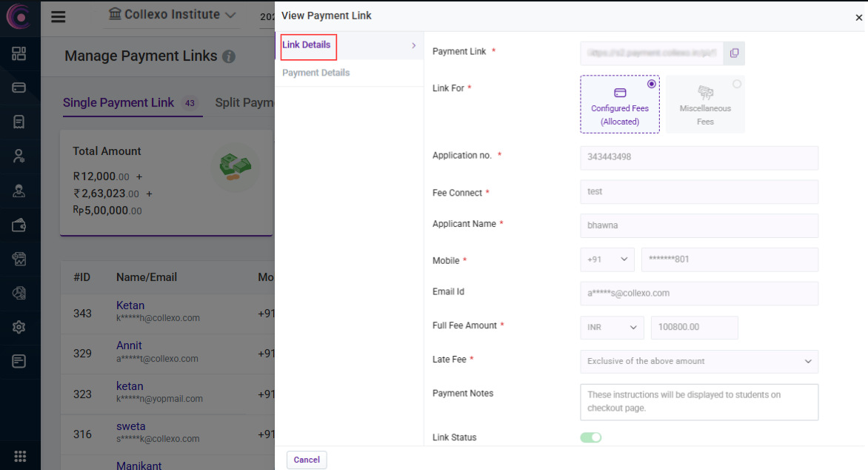Click the wallet icon in sidebar

(19, 225)
